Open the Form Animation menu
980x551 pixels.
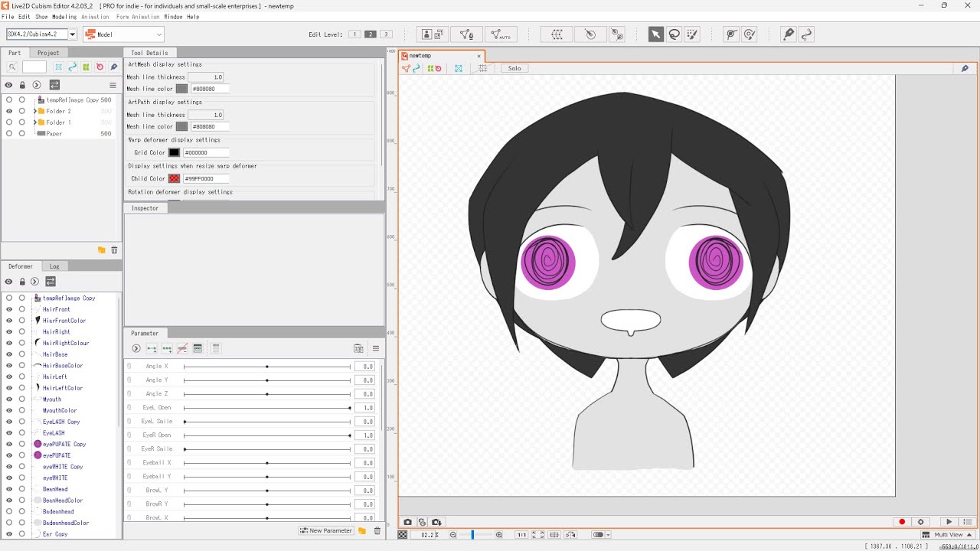138,17
